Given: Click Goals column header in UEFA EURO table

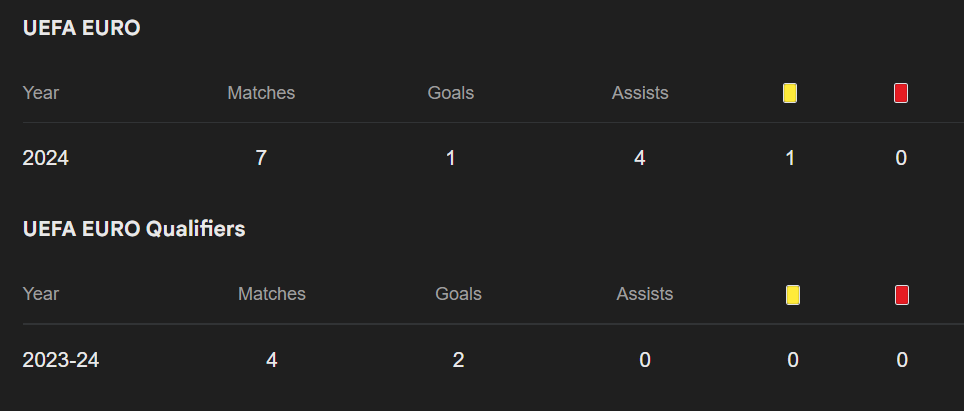Looking at the screenshot, I should [451, 93].
